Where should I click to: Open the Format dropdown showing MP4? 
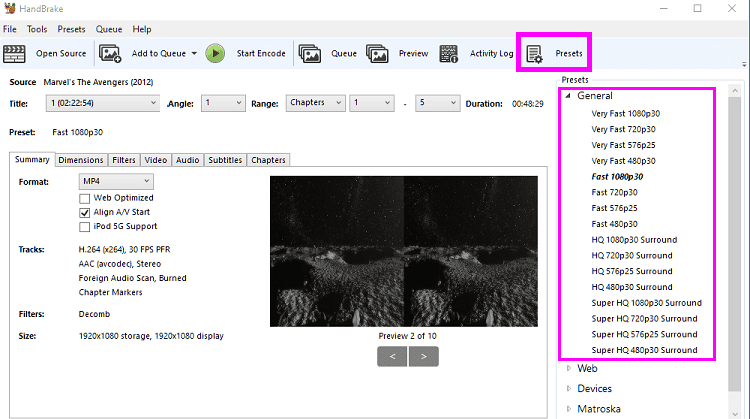(x=116, y=181)
